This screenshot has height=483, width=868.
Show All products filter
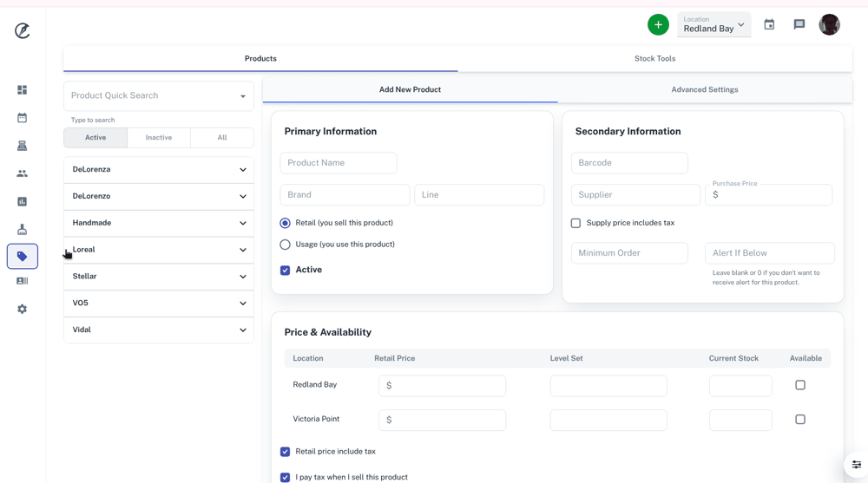coord(222,138)
